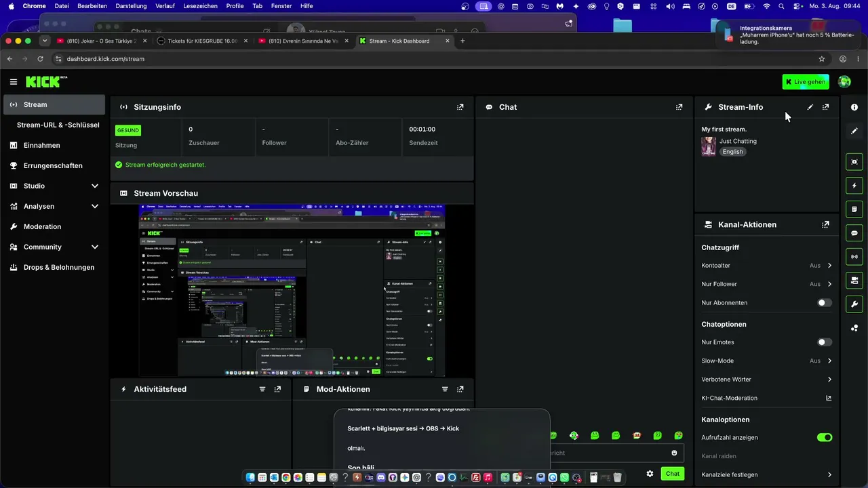Toggle the Nur Emotes switch
Screen dimensions: 868x488
click(x=825, y=342)
